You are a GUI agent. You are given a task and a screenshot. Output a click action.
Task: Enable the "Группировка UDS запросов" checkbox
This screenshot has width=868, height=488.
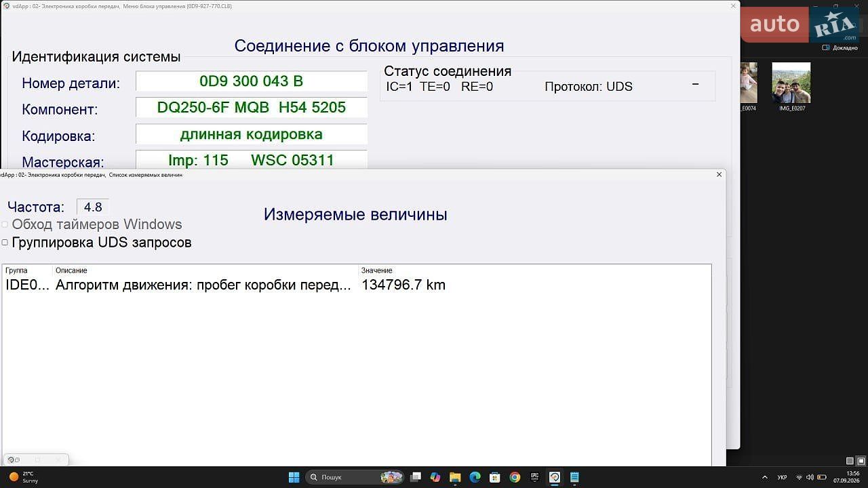(x=5, y=243)
